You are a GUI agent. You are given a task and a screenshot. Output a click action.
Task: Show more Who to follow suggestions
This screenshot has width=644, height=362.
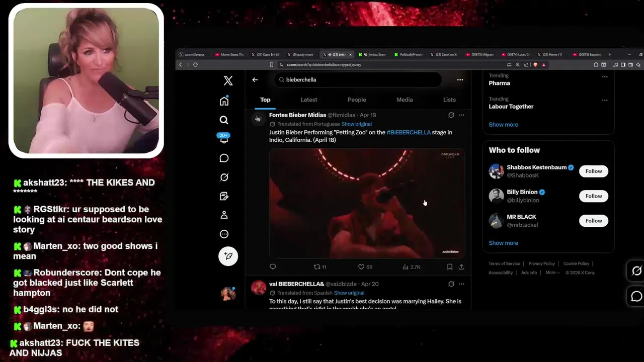[503, 243]
